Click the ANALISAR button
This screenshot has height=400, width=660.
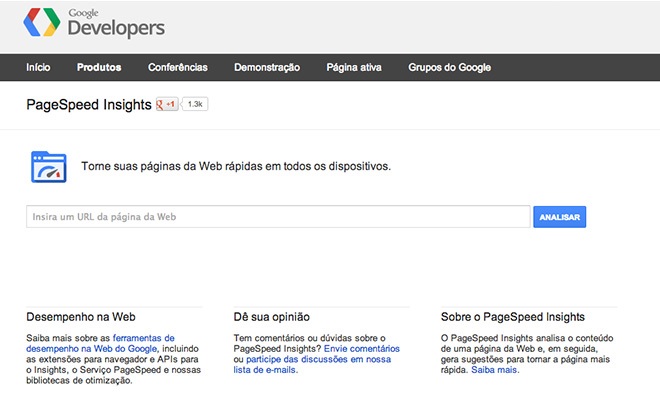click(560, 217)
